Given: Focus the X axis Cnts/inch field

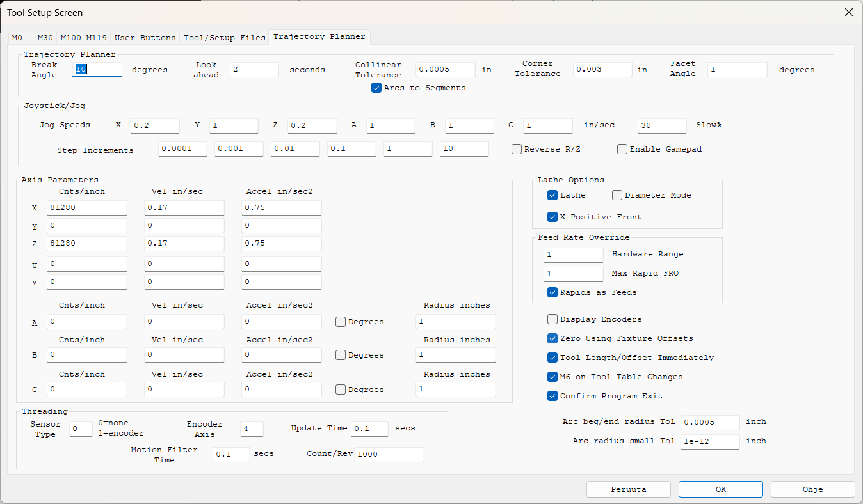Looking at the screenshot, I should pos(86,207).
